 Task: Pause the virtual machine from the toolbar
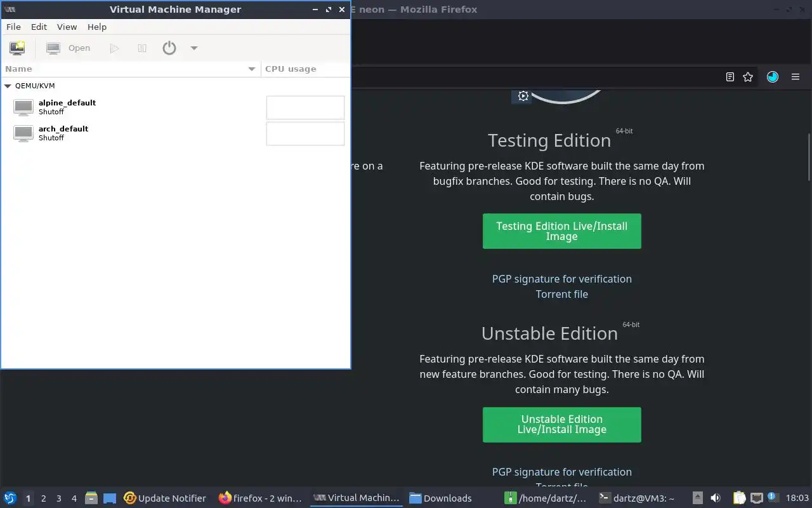(x=142, y=48)
